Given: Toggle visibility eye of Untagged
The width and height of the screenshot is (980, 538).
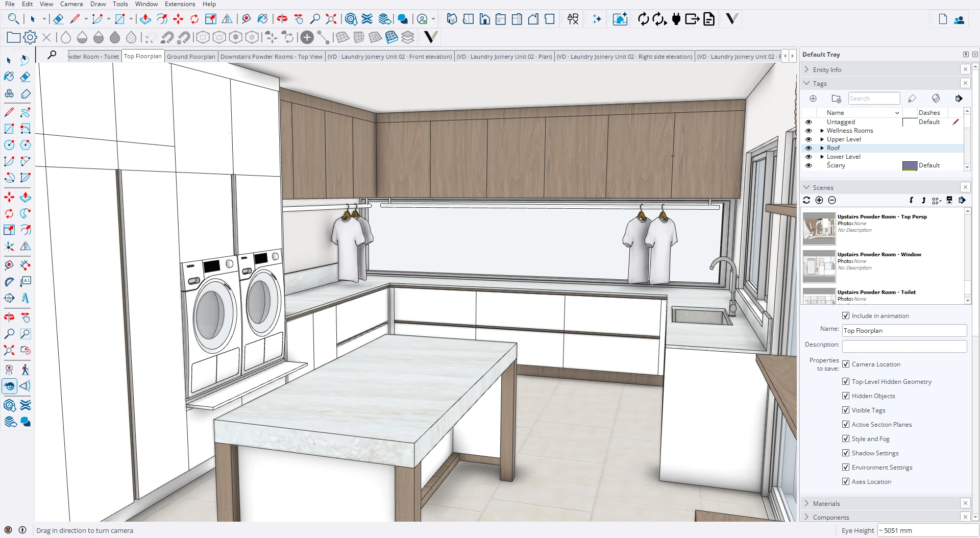Looking at the screenshot, I should [x=808, y=122].
